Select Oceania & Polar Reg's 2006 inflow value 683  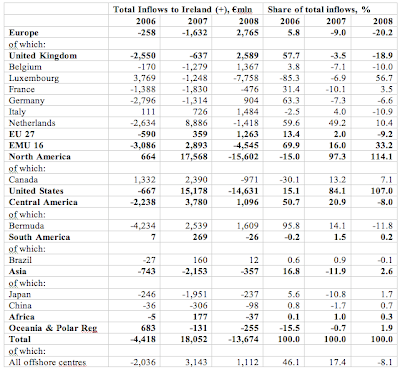[148, 328]
